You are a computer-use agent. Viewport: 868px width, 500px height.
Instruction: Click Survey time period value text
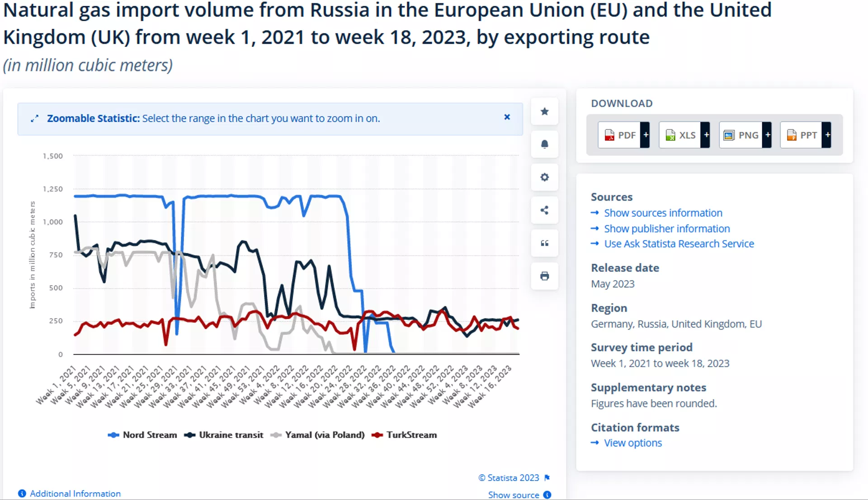click(x=660, y=364)
